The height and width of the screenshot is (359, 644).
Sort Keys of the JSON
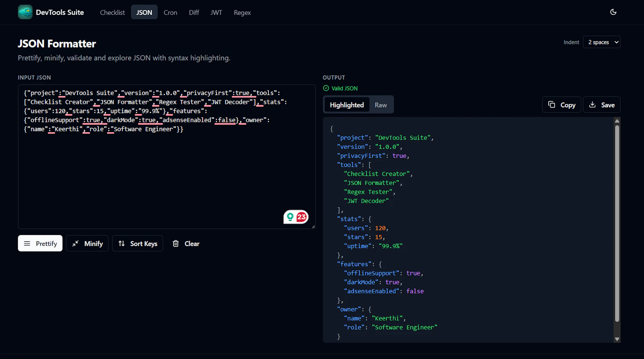(138, 243)
